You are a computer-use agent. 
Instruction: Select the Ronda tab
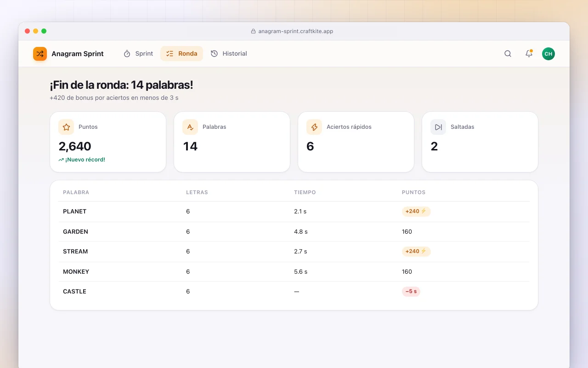coord(182,54)
